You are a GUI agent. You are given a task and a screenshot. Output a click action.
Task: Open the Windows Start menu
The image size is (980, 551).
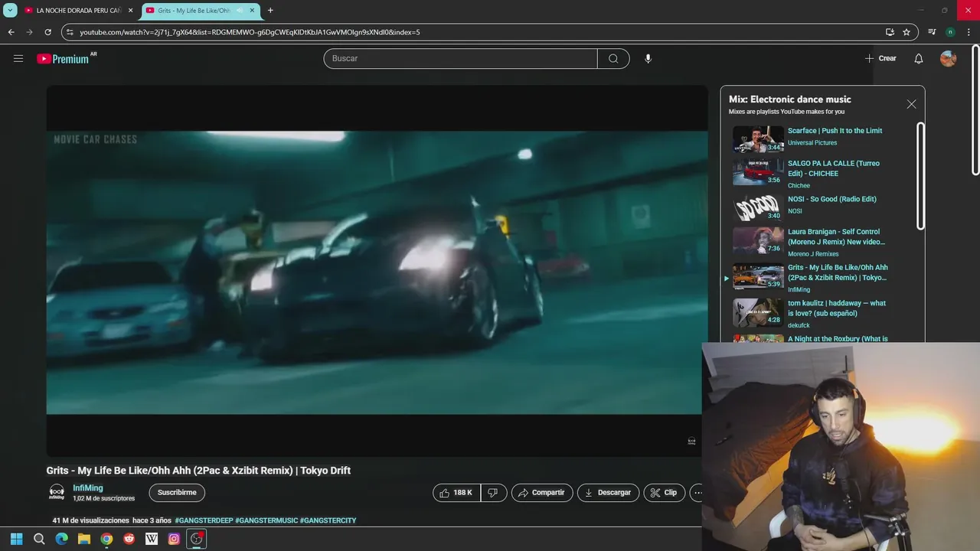click(17, 539)
